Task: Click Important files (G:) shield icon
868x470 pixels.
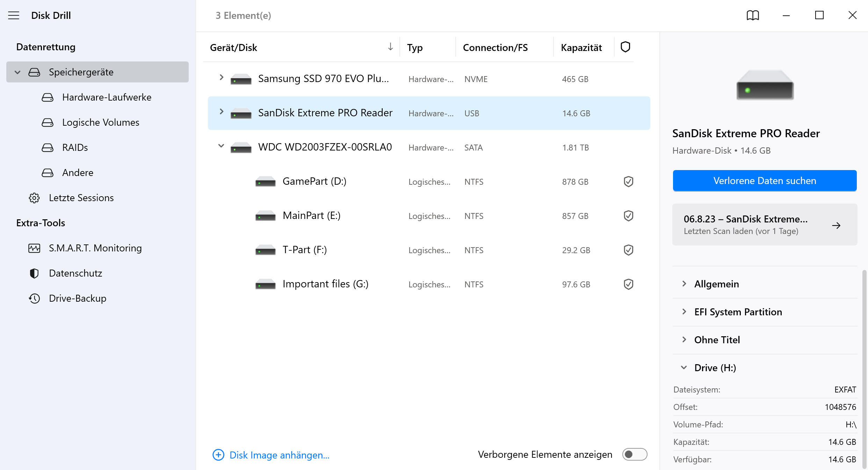Action: (x=628, y=284)
